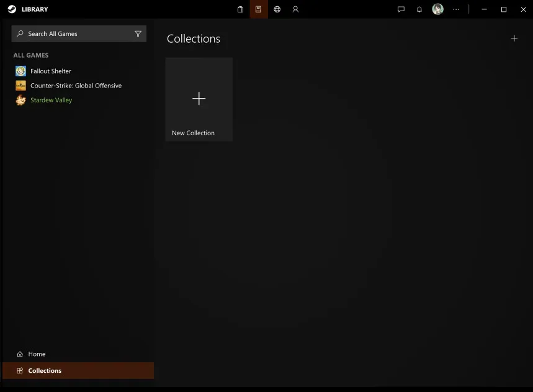
Task: Select the Library tab icon
Action: 259,9
